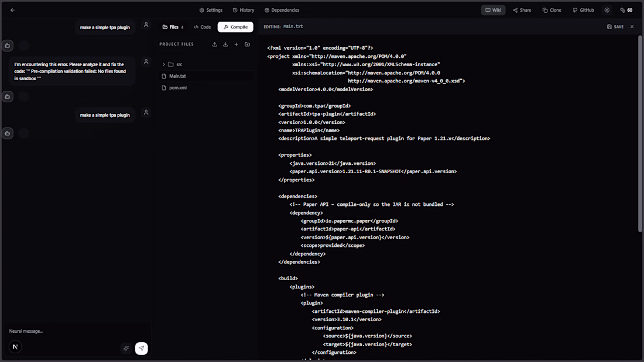The width and height of the screenshot is (644, 362).
Task: Click the credits counter showing 60
Action: 626,10
